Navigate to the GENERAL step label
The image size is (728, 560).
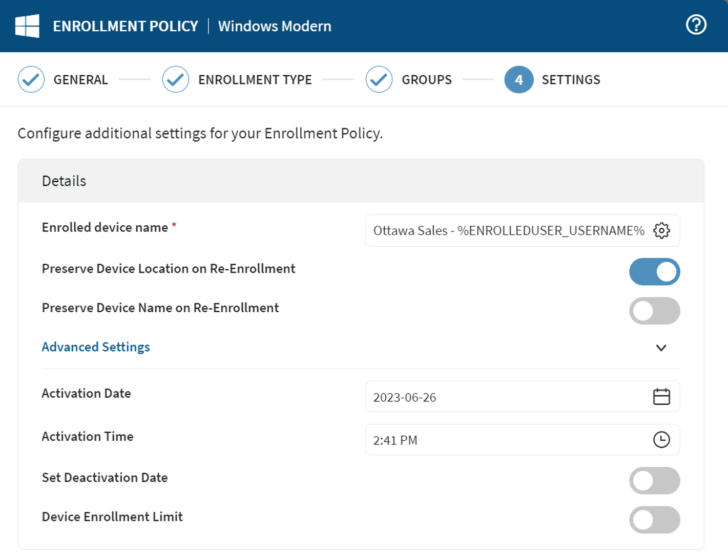(x=80, y=79)
